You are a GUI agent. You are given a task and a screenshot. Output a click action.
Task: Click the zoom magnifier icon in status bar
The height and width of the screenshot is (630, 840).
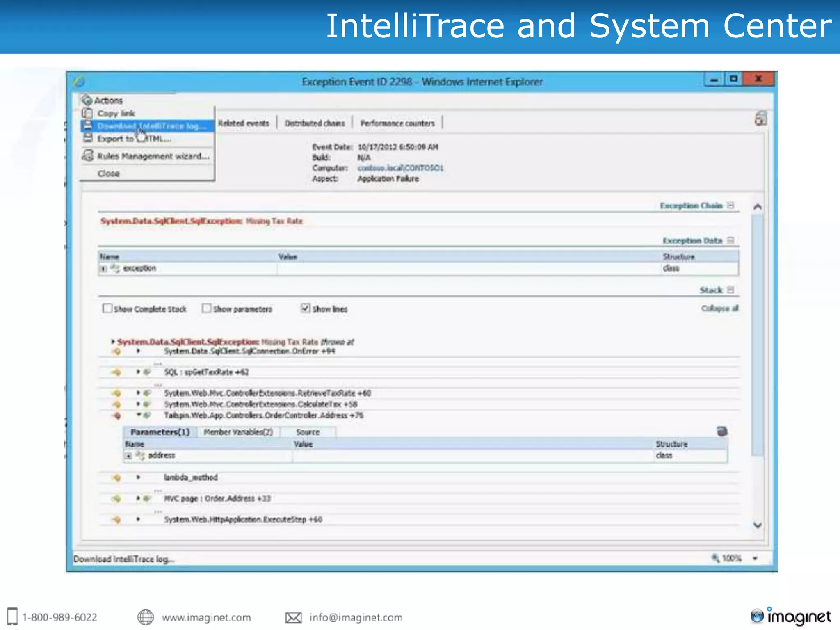point(716,558)
